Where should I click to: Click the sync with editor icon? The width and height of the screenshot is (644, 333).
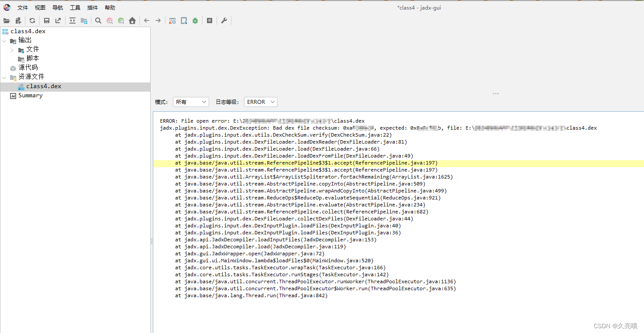(x=72, y=21)
